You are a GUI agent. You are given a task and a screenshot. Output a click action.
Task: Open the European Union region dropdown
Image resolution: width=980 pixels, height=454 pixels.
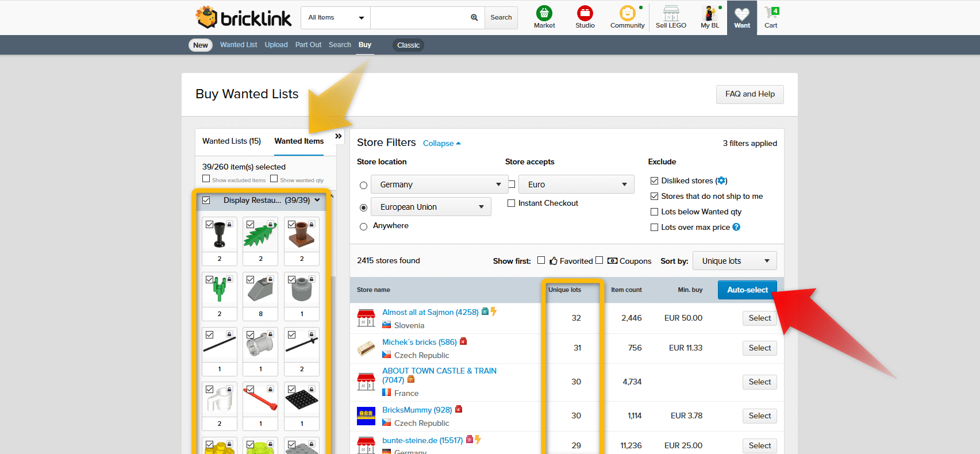[431, 207]
